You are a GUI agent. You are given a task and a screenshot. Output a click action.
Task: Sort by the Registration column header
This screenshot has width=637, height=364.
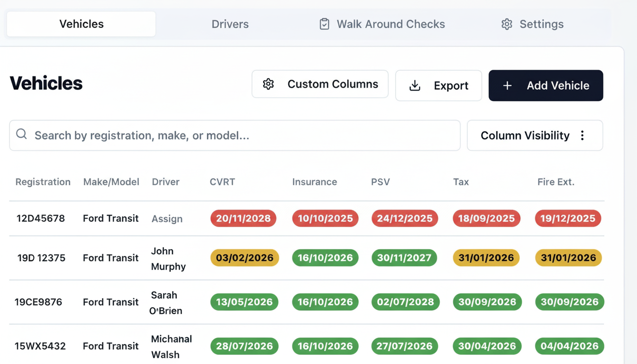(x=43, y=182)
